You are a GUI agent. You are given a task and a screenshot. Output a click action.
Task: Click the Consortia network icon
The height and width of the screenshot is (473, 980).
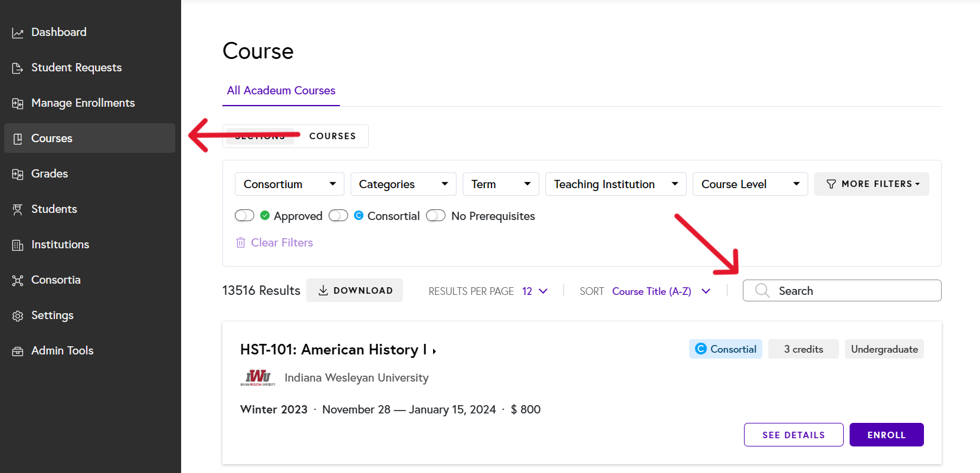(x=18, y=280)
